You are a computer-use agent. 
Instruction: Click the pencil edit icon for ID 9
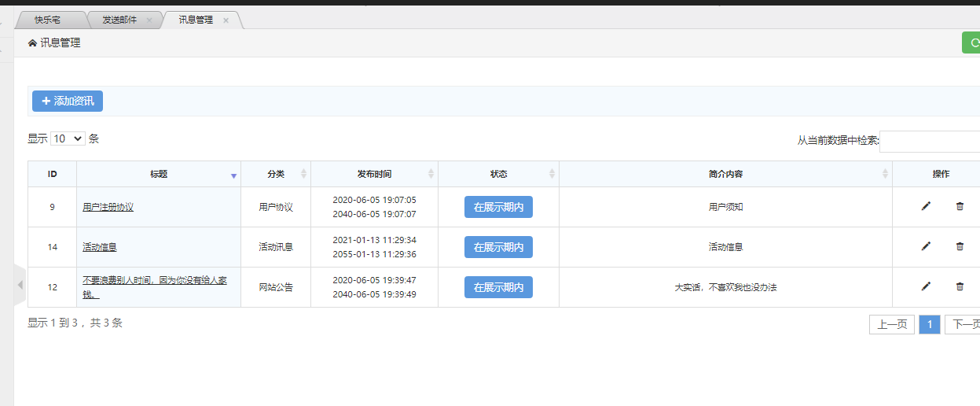(x=926, y=206)
